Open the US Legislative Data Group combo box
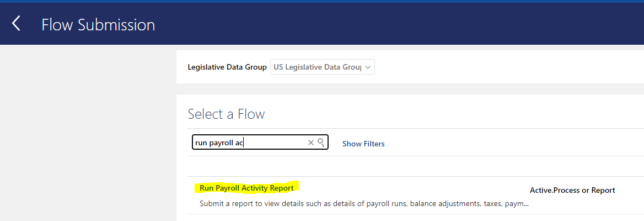 [323, 67]
